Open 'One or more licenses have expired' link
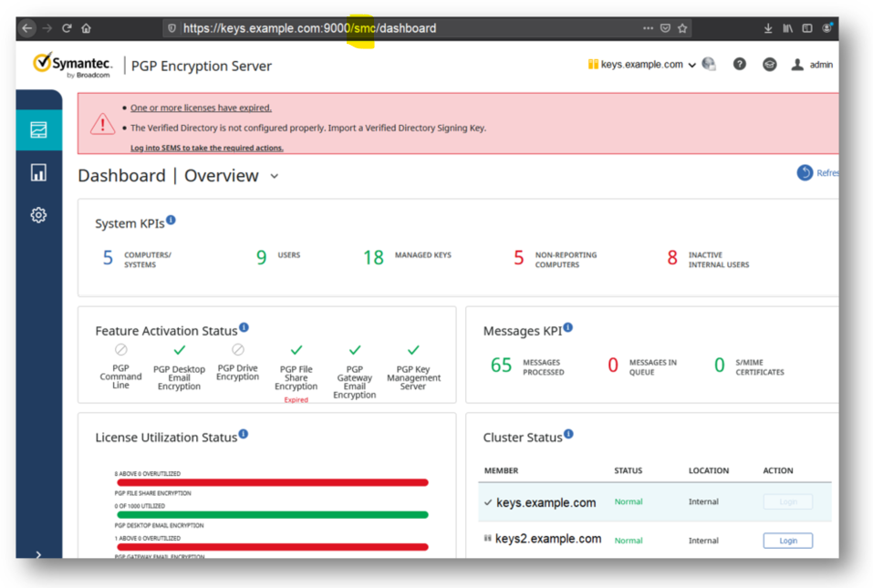 (x=201, y=108)
